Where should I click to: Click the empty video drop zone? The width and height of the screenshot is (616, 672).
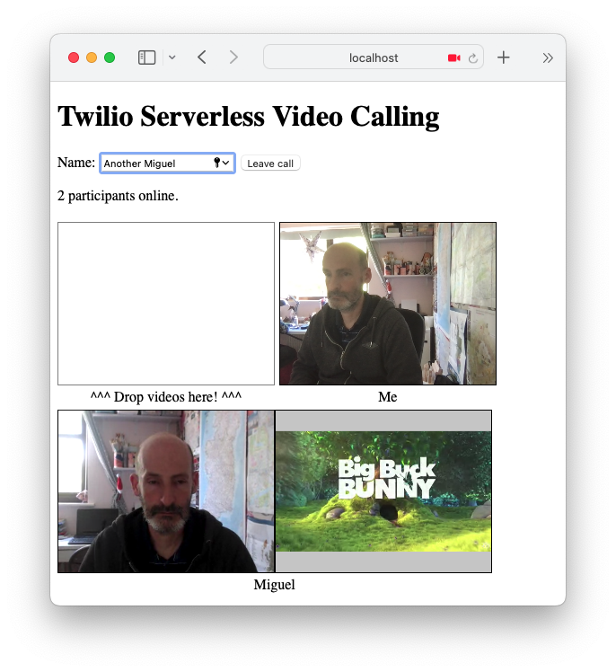[166, 304]
